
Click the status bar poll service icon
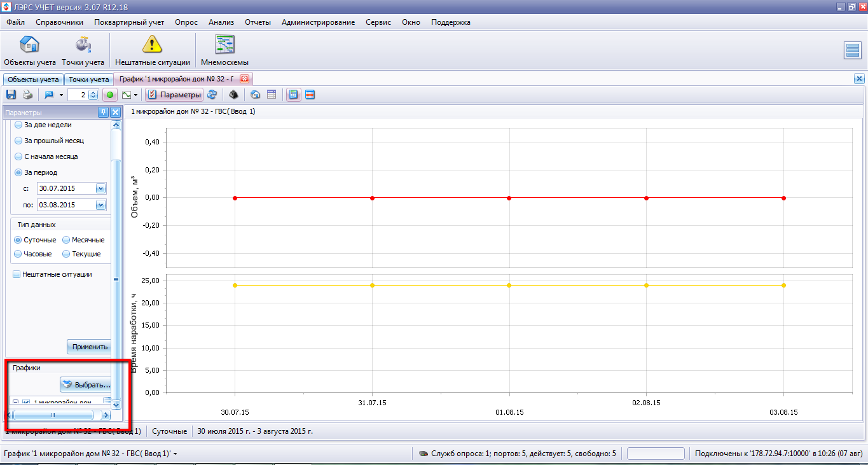pyautogui.click(x=423, y=454)
